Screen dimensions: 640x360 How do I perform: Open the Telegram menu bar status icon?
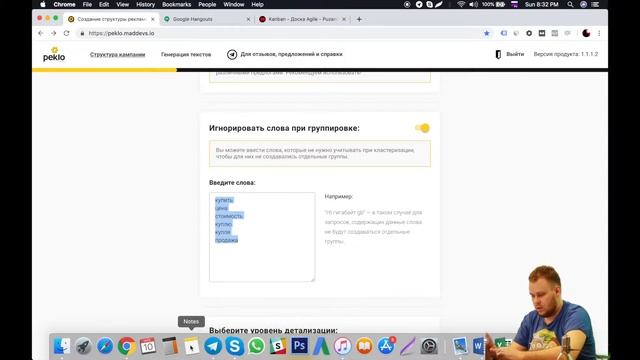pyautogui.click(x=419, y=4)
